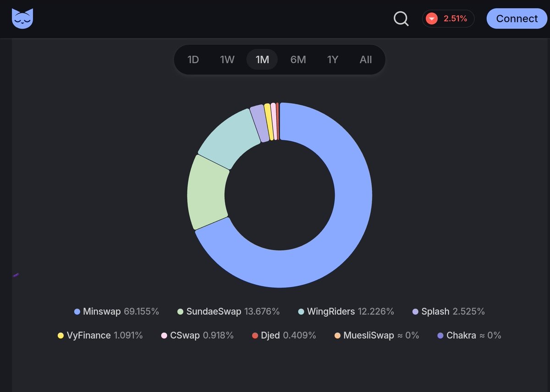The width and height of the screenshot is (550, 392).
Task: Click the Splash legend label
Action: (435, 312)
